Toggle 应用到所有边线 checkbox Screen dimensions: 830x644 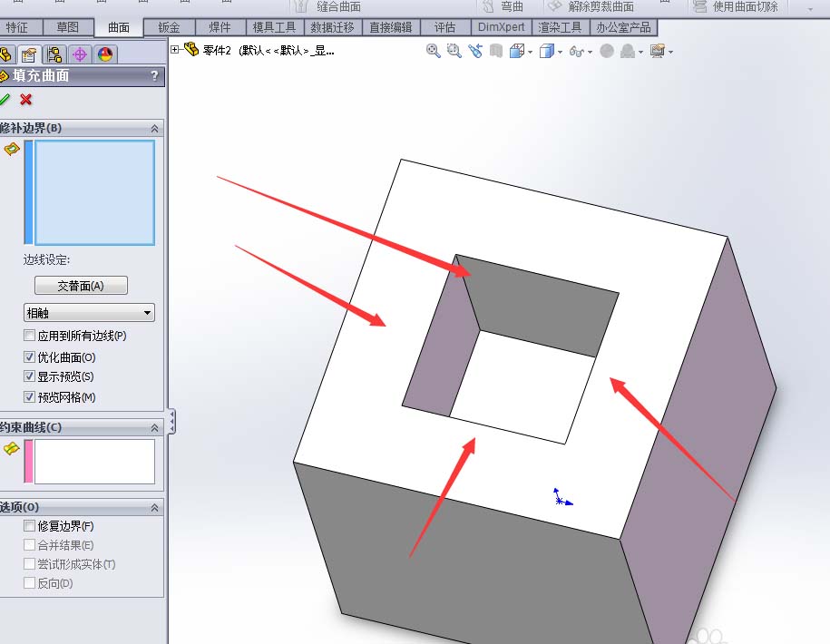click(x=30, y=336)
